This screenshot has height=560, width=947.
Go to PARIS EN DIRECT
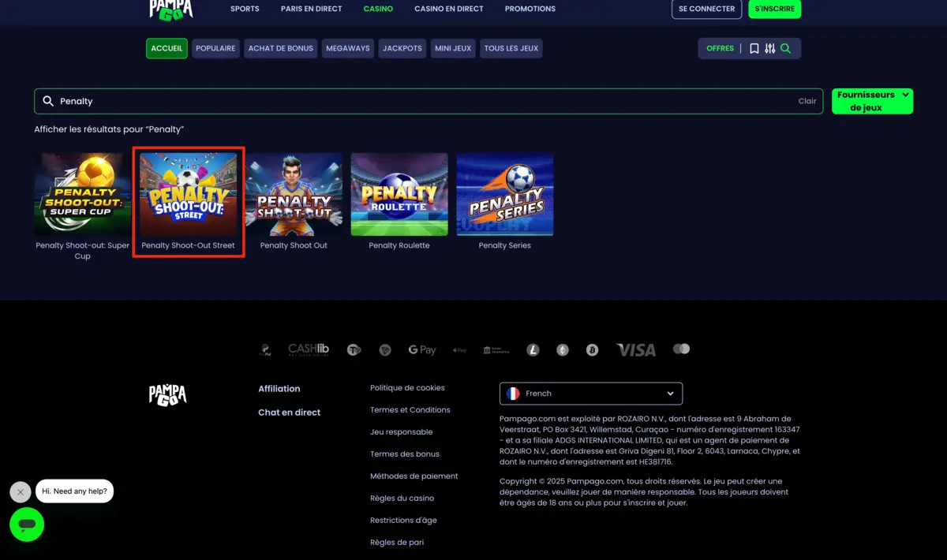coord(312,9)
